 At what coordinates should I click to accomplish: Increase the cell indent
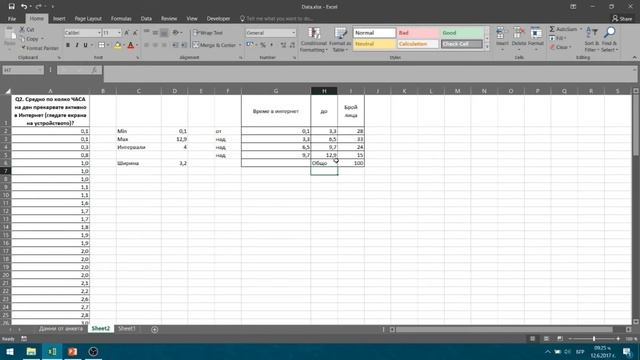pyautogui.click(x=184, y=45)
